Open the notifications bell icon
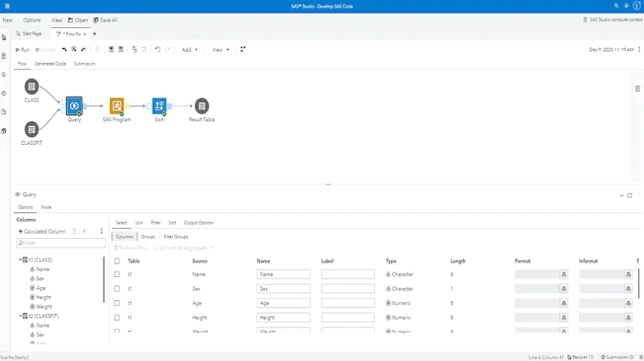Image resolution: width=644 pixels, height=361 pixels. (626, 5)
